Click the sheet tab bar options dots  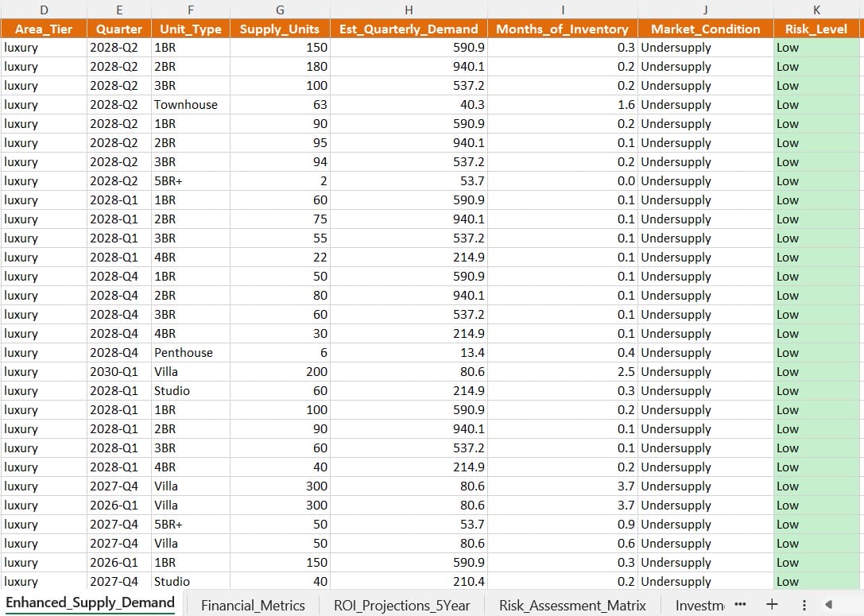click(x=804, y=604)
